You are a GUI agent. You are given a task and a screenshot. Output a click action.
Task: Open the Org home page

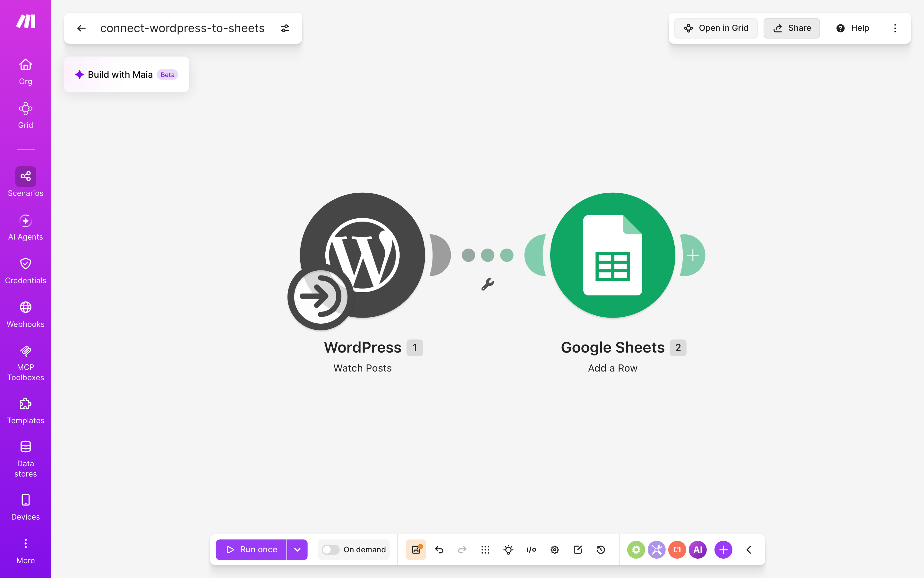coord(26,72)
